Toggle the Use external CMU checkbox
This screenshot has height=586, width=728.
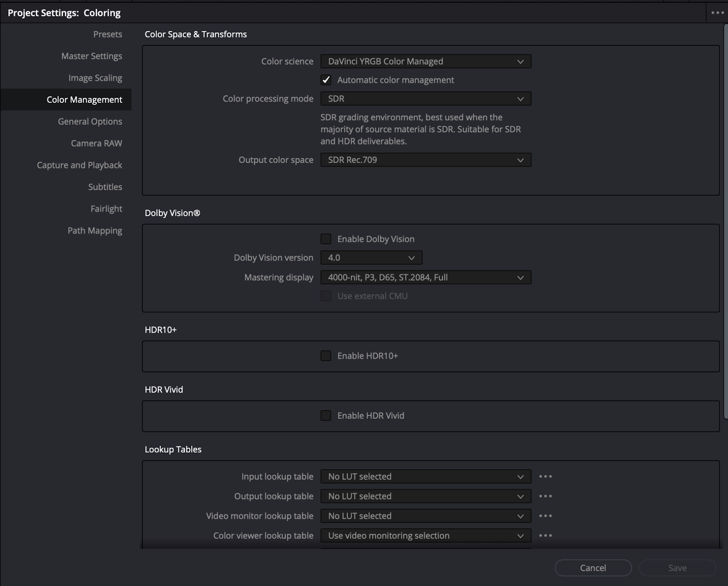pos(326,296)
